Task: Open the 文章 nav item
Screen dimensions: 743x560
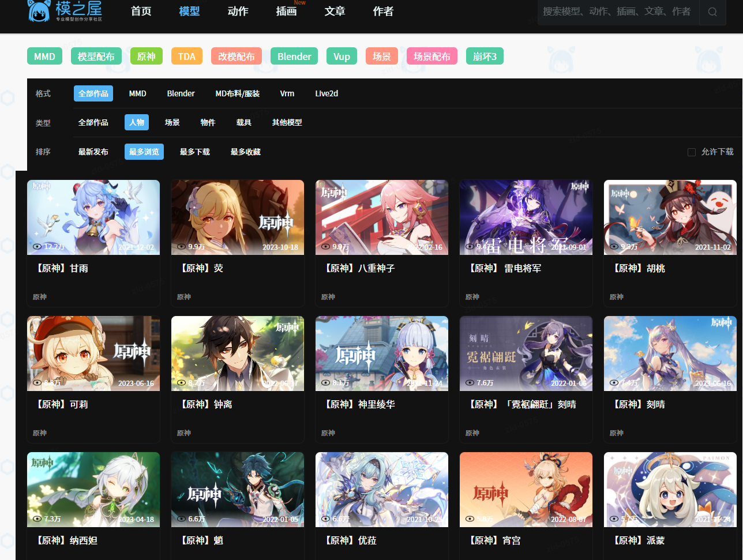Action: pyautogui.click(x=335, y=11)
